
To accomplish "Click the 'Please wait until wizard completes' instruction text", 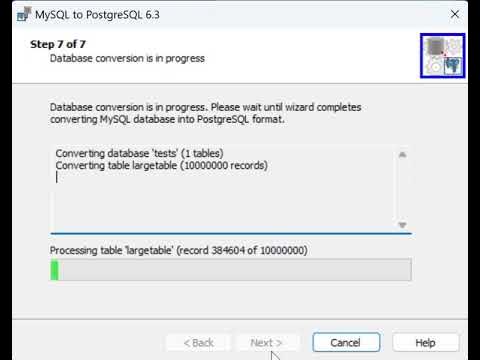I will click(286, 107).
